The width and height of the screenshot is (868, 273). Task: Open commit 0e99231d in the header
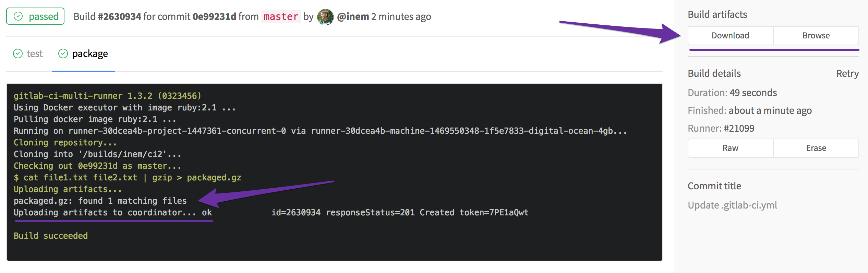point(214,17)
